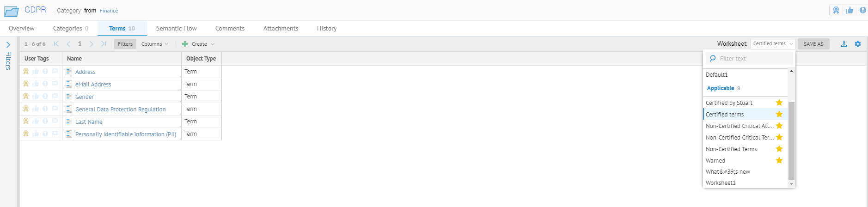Expand the left Filters side panel

[8, 45]
